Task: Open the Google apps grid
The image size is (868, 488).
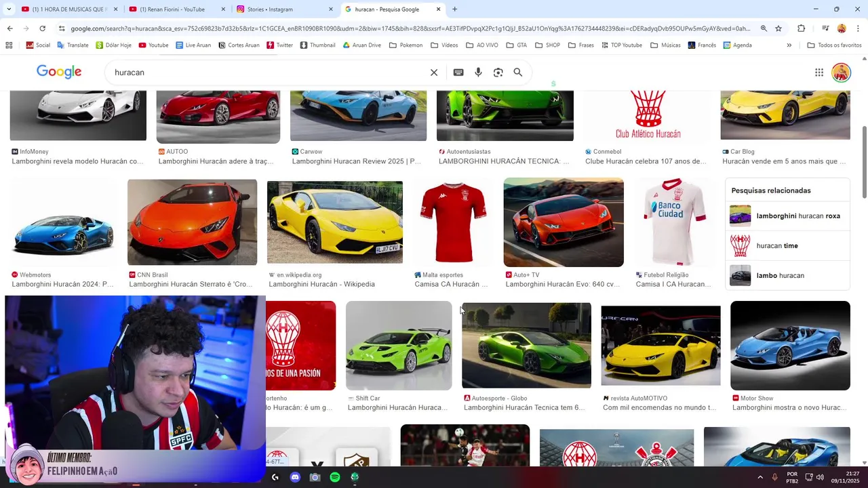Action: pyautogui.click(x=819, y=73)
